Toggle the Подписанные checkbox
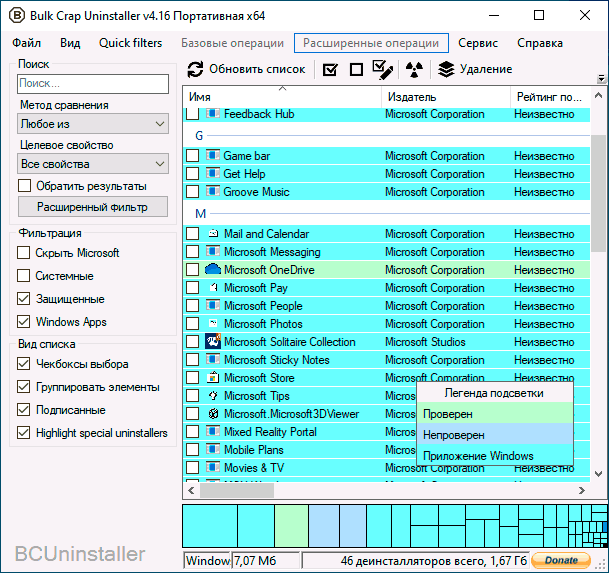 pyautogui.click(x=24, y=410)
